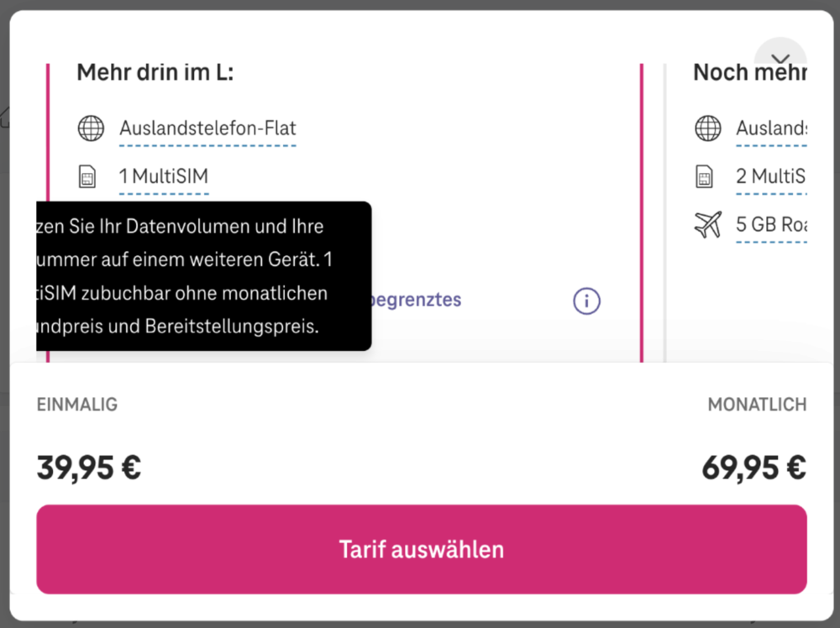
Task: Click the MONATLICH column label
Action: pyautogui.click(x=757, y=405)
